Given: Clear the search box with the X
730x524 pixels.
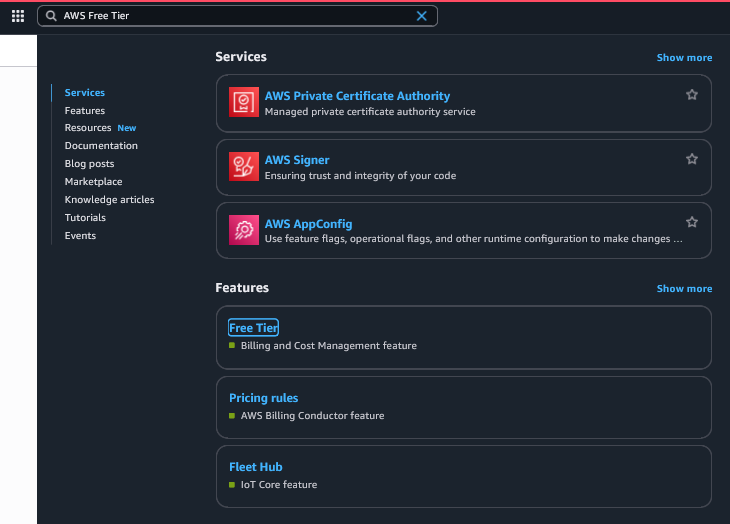Looking at the screenshot, I should pos(421,16).
